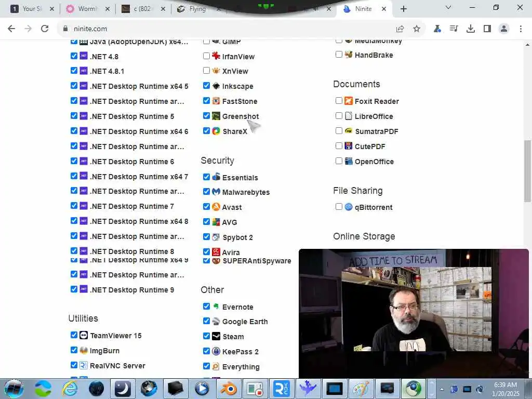Image resolution: width=532 pixels, height=399 pixels.
Task: Click the Greenshot app icon
Action: coord(216,116)
